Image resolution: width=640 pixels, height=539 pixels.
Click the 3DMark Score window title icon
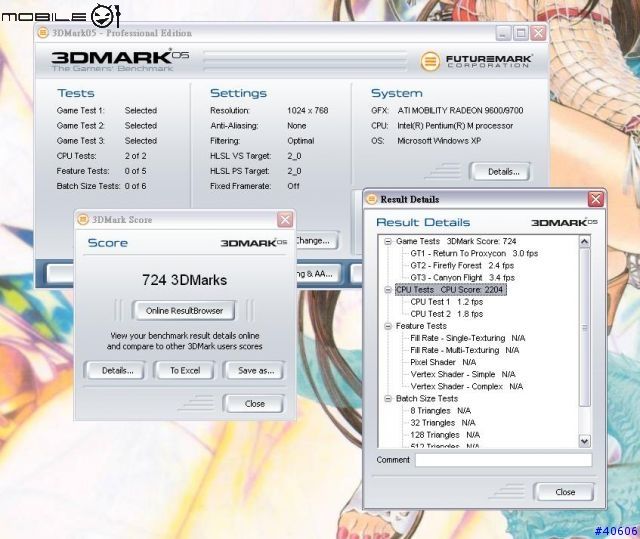tap(83, 220)
